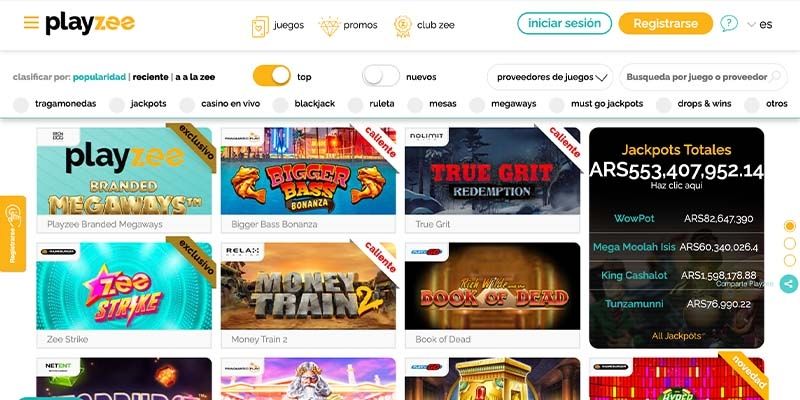Click the help question mark bubble icon
The image size is (800, 400).
729,23
